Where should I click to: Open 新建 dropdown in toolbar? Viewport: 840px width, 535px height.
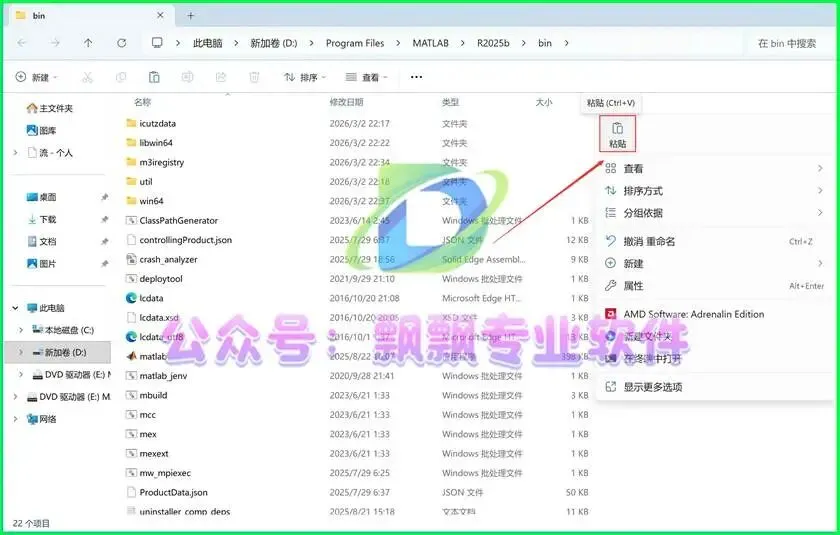point(36,77)
